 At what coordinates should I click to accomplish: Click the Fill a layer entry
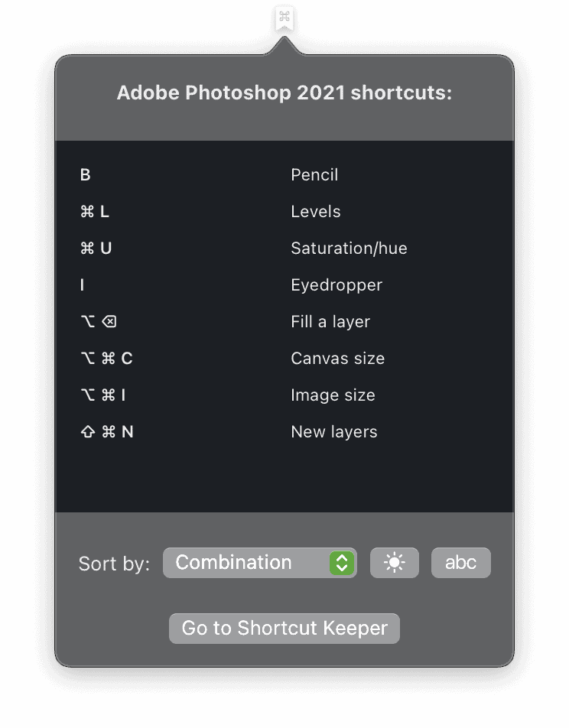(x=330, y=321)
